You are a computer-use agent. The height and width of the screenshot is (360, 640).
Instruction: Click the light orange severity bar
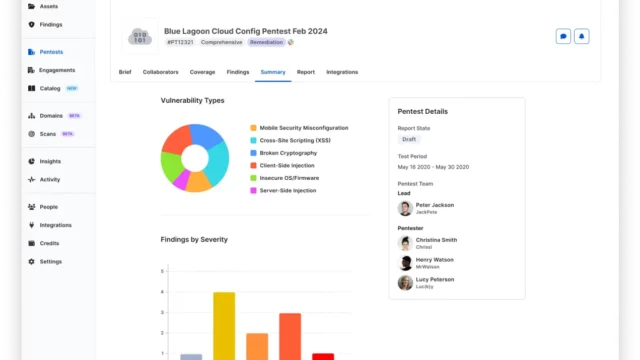[x=257, y=347]
